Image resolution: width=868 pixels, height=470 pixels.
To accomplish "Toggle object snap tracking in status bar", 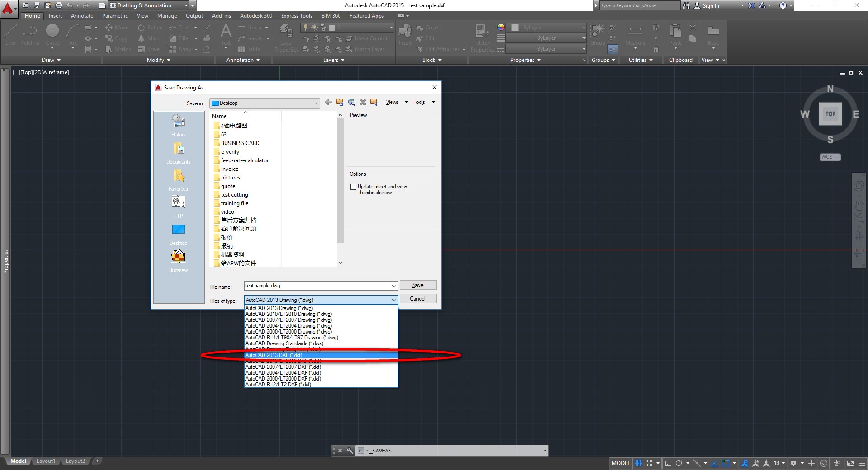I will [x=715, y=463].
